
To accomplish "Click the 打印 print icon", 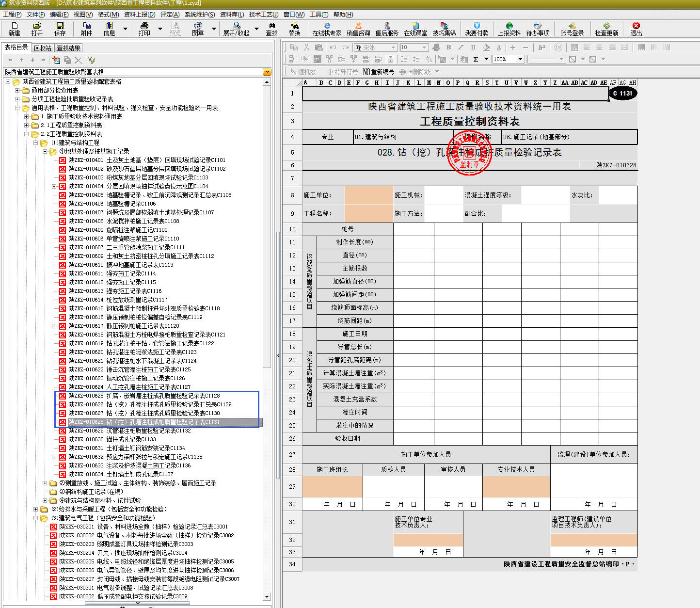I will 144,29.
